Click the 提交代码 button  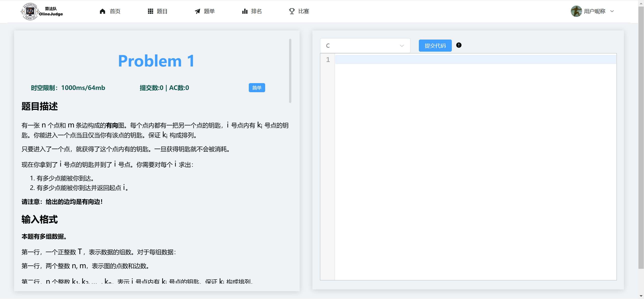coord(435,46)
